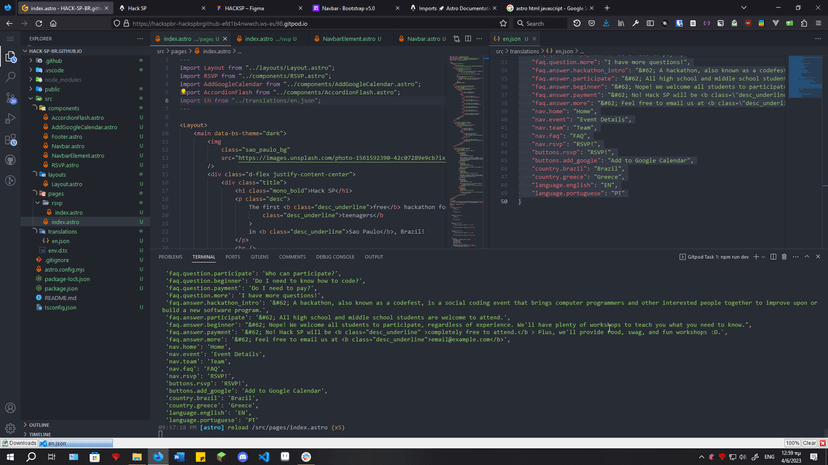Open the Extensions view

(x=11, y=139)
